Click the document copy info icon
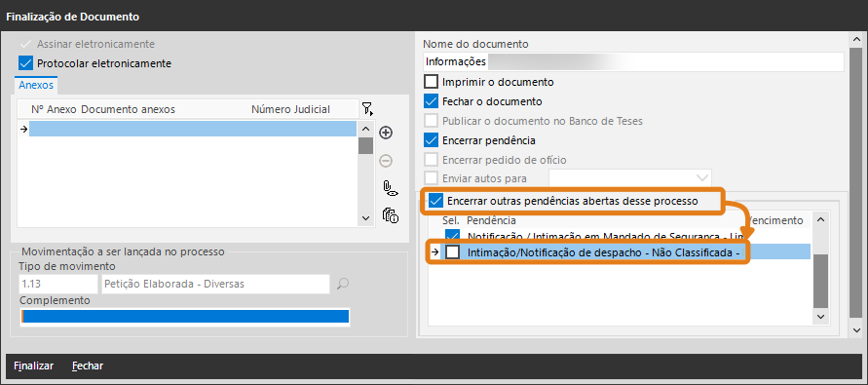Viewport: 868px width, 385px height. pyautogui.click(x=391, y=215)
